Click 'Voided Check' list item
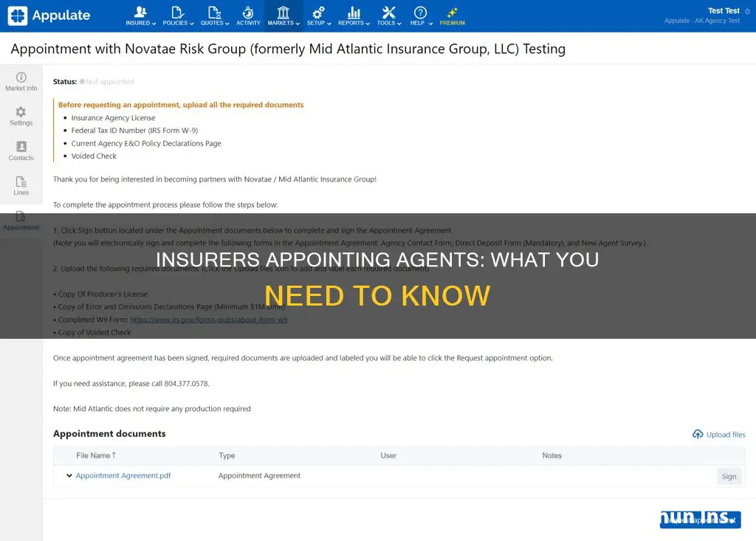This screenshot has height=541, width=756. [94, 156]
